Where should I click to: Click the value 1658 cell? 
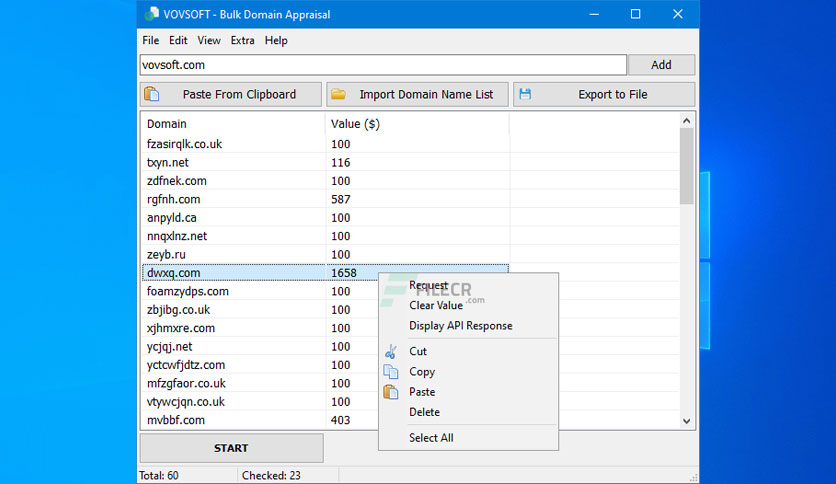pos(344,273)
